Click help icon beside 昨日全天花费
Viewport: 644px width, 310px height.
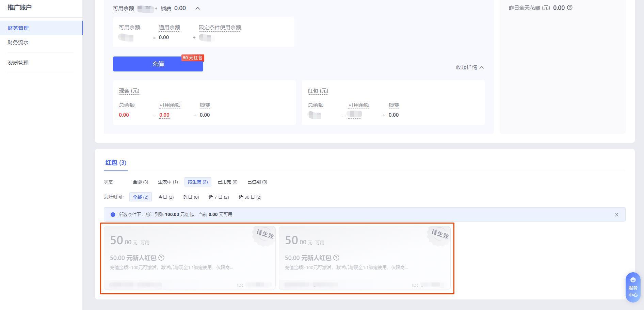[570, 7]
